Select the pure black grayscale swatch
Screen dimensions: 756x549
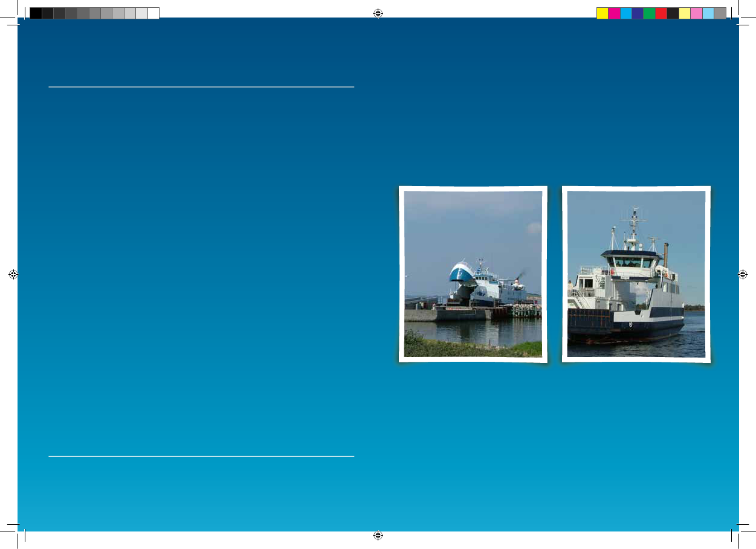[x=36, y=13]
